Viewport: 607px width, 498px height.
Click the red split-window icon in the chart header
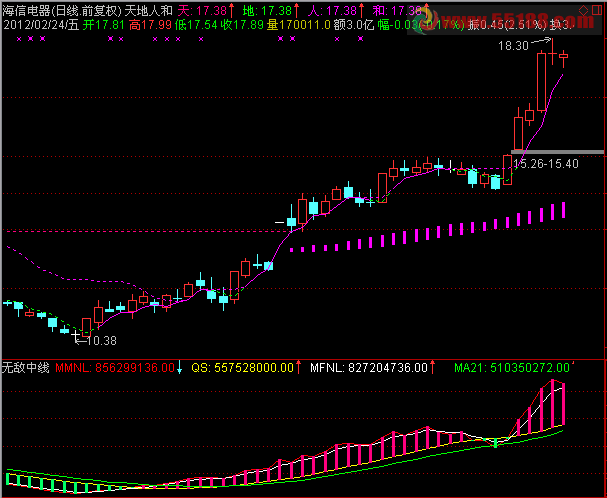coord(597,10)
